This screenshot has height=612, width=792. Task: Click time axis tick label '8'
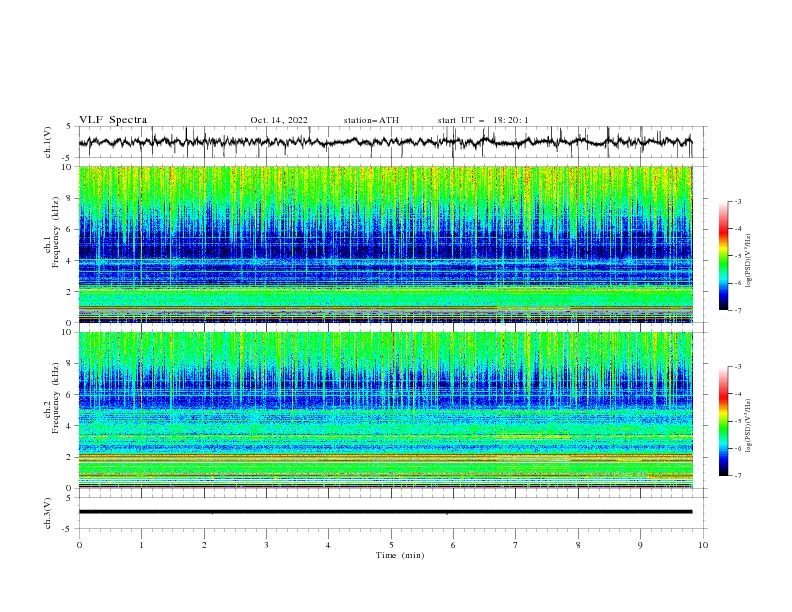pos(578,545)
